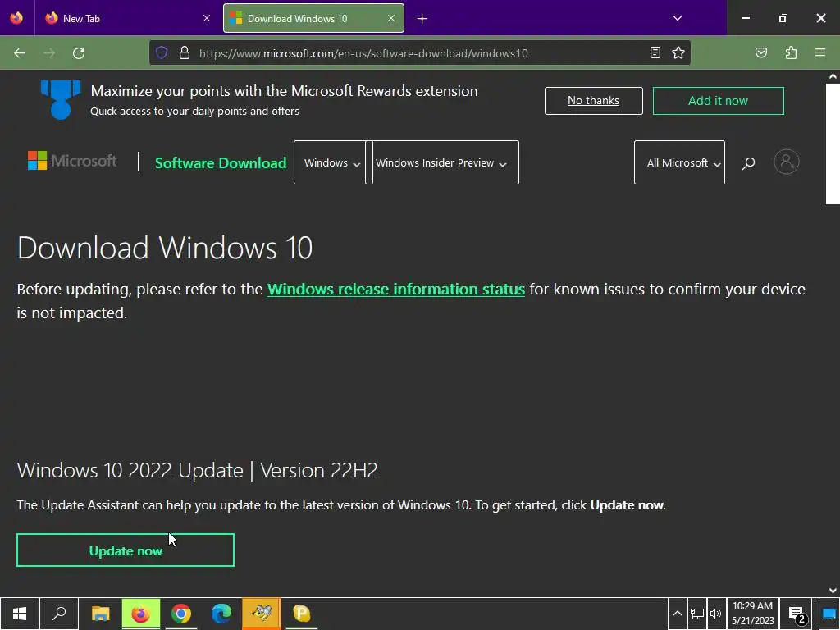Click the page vertical scrollbar thumb
The image size is (840, 630).
833,144
